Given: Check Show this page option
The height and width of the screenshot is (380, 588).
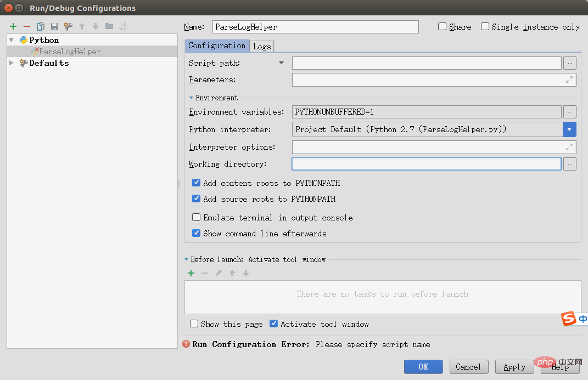Looking at the screenshot, I should (194, 324).
